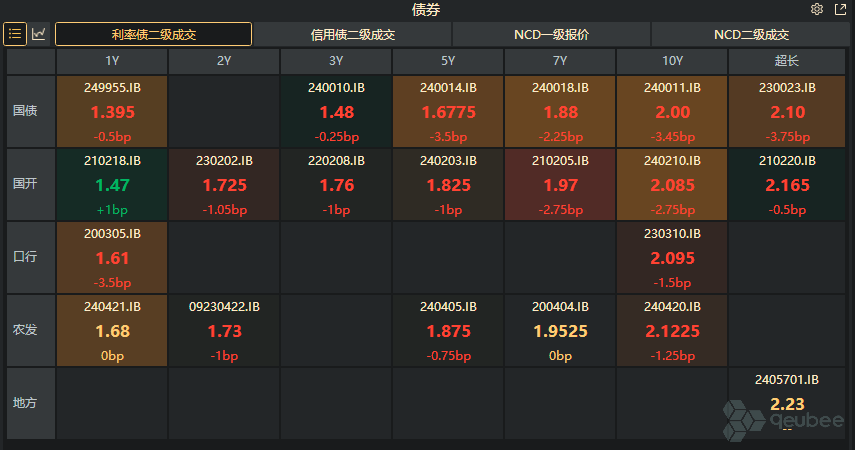
Task: Select the 口行 row label
Action: pyautogui.click(x=31, y=257)
